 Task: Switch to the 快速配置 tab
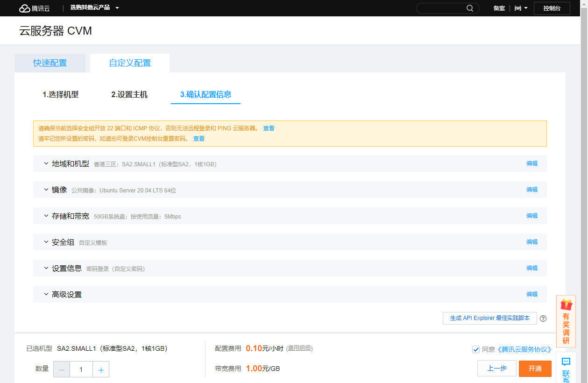pos(50,63)
